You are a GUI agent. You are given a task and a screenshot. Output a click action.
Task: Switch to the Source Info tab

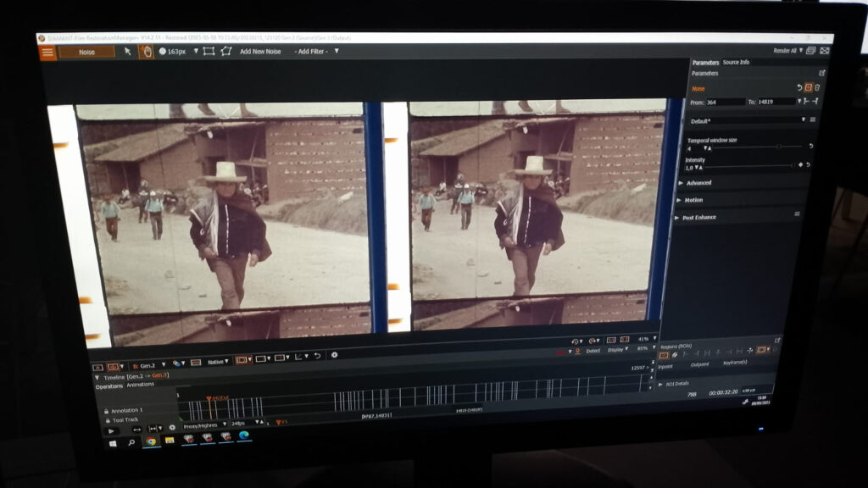[x=736, y=63]
